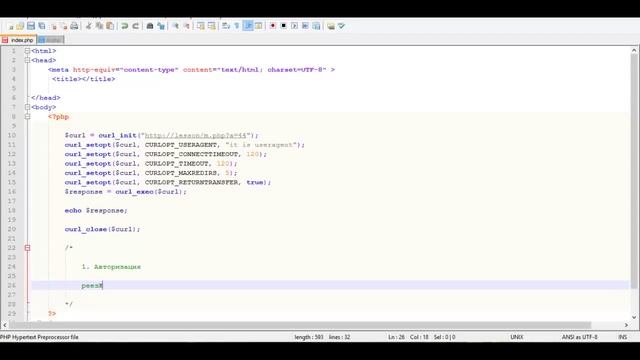Click the 'Авторизация' comment text
The width and height of the screenshot is (640, 360).
pyautogui.click(x=117, y=267)
